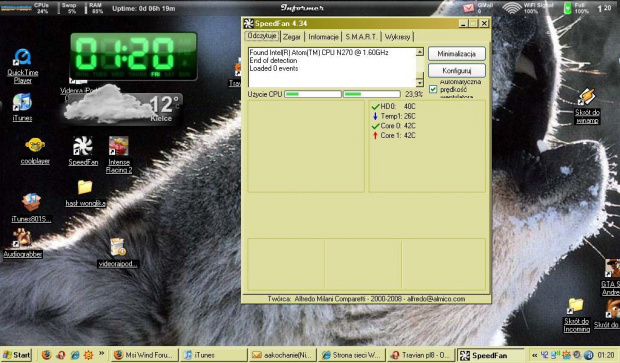This screenshot has height=363, width=620.
Task: Toggle Automatyczna prędkość wentylatora checkbox
Action: (x=433, y=89)
